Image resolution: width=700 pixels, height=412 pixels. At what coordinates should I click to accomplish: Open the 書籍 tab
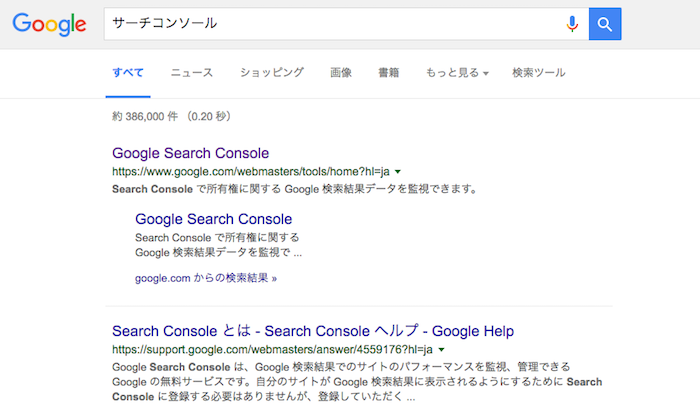(389, 73)
